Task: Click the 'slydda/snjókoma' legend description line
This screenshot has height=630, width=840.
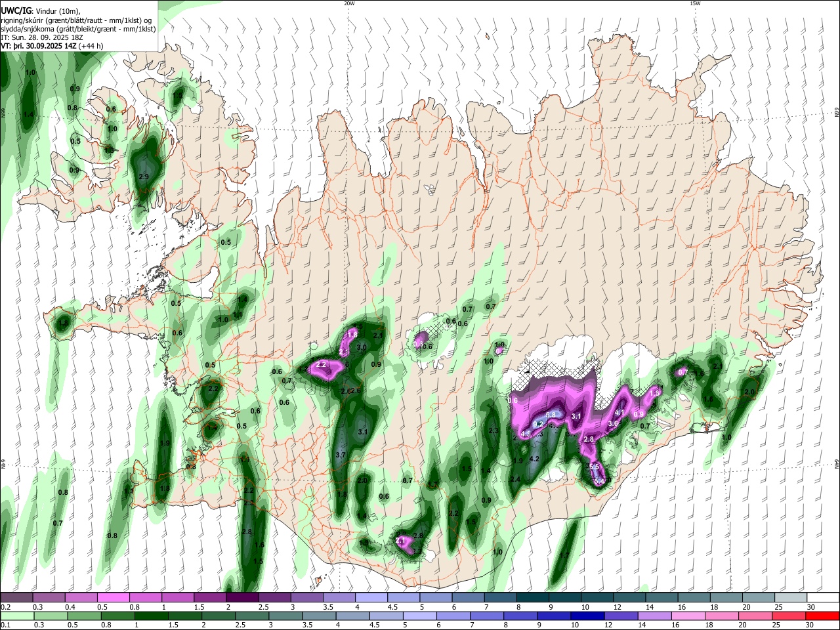Action: pos(78,29)
